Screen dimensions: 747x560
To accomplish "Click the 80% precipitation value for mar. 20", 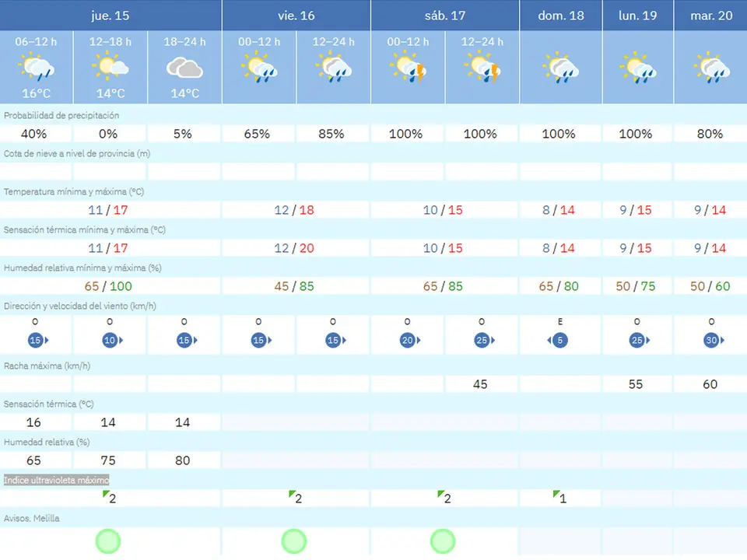I will (x=710, y=134).
